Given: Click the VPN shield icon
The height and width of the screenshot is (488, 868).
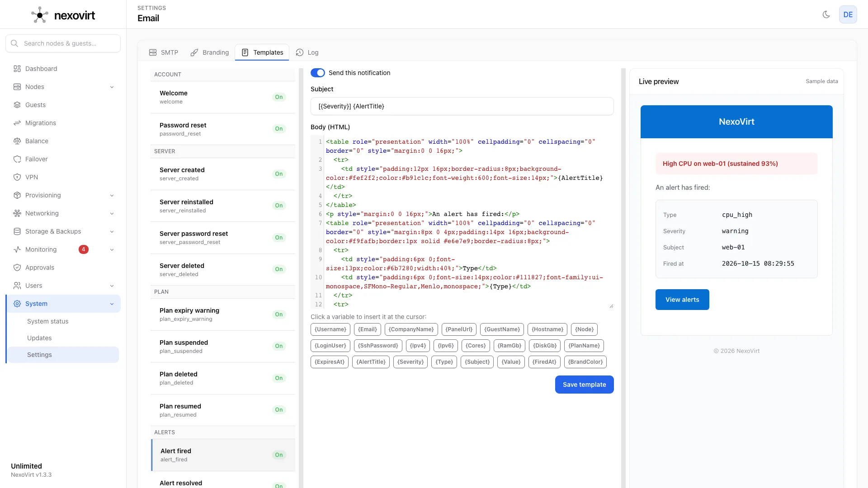Looking at the screenshot, I should [17, 177].
